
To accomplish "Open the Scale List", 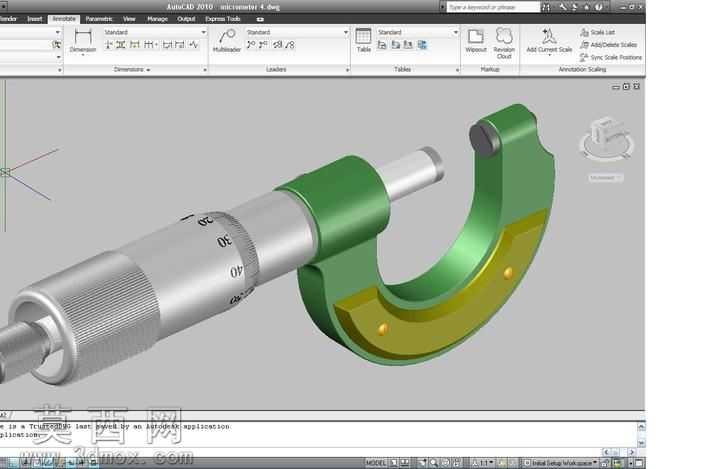I will click(598, 32).
